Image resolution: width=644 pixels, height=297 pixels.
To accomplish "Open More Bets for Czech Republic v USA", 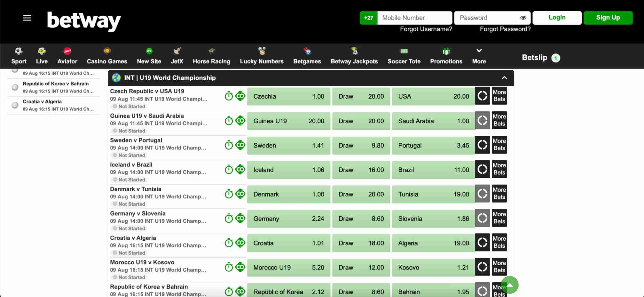I will 499,96.
